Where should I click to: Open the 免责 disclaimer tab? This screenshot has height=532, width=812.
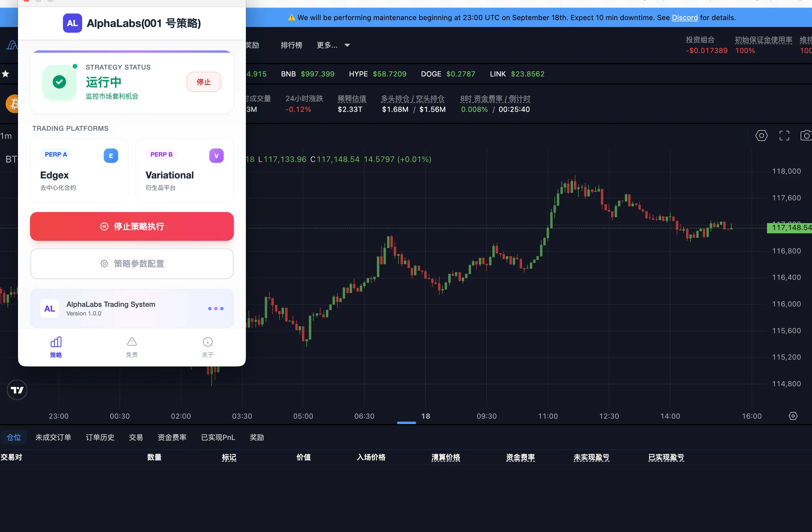coord(132,347)
